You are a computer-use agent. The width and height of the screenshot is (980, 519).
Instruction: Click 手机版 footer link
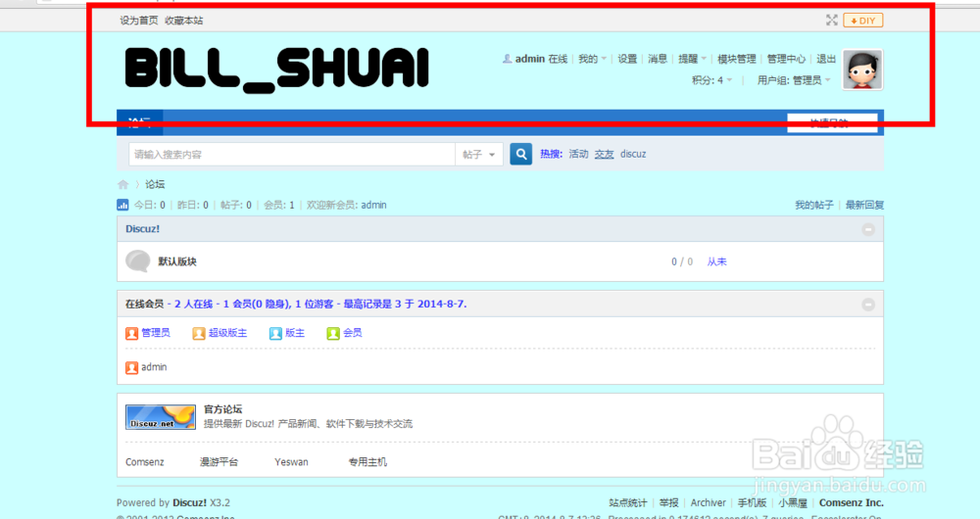click(752, 502)
